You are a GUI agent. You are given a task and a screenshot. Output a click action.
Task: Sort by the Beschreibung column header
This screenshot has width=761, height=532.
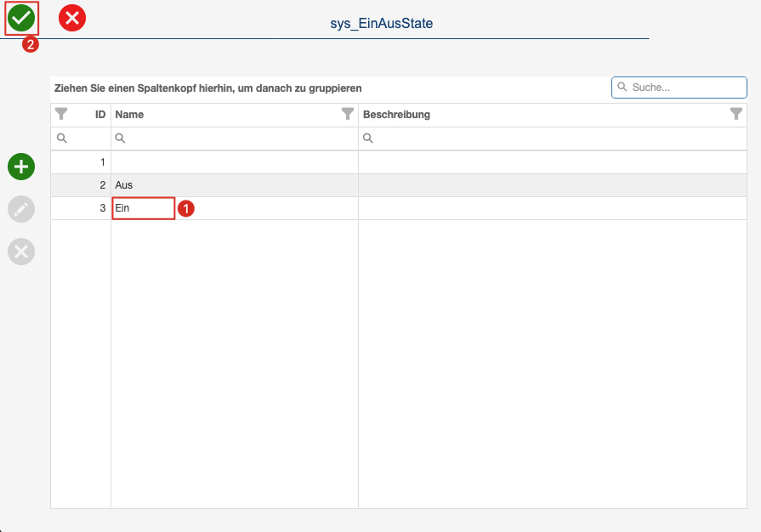[396, 115]
